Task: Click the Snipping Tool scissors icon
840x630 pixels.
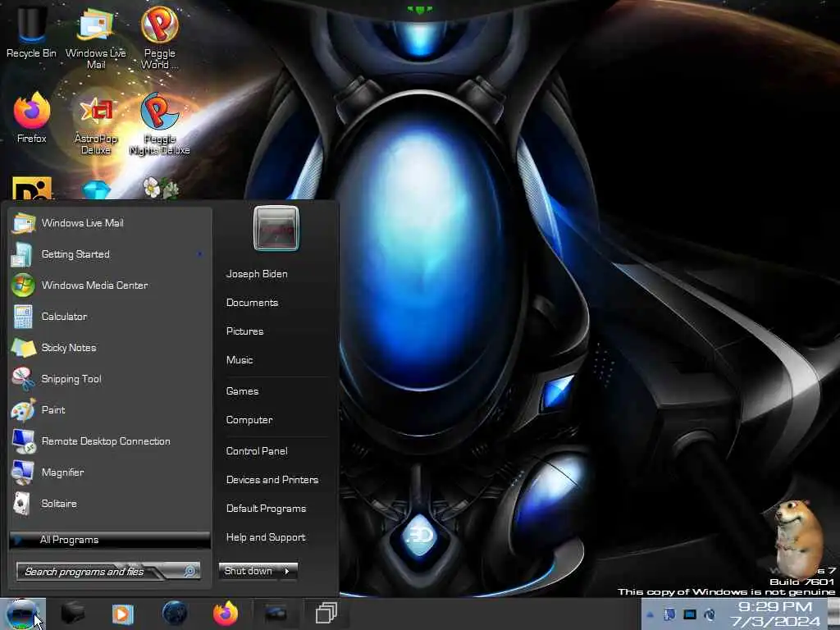Action: click(x=23, y=379)
